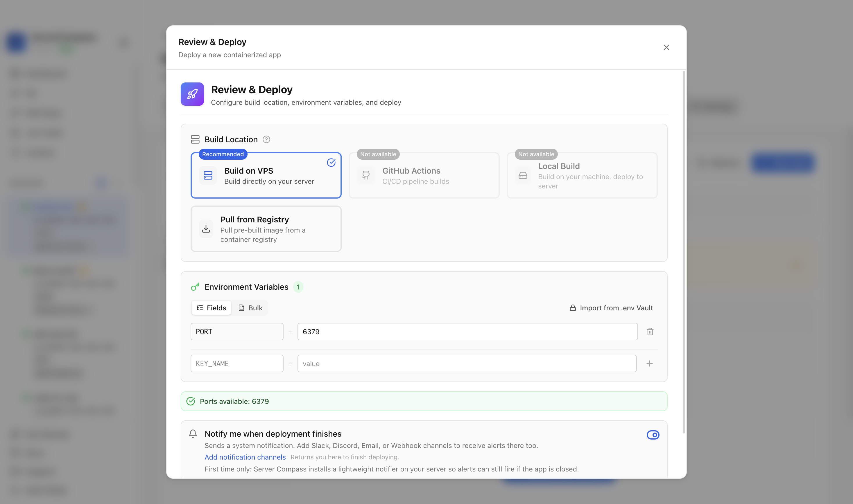
Task: Open the Build Location help tooltip icon
Action: pyautogui.click(x=266, y=139)
